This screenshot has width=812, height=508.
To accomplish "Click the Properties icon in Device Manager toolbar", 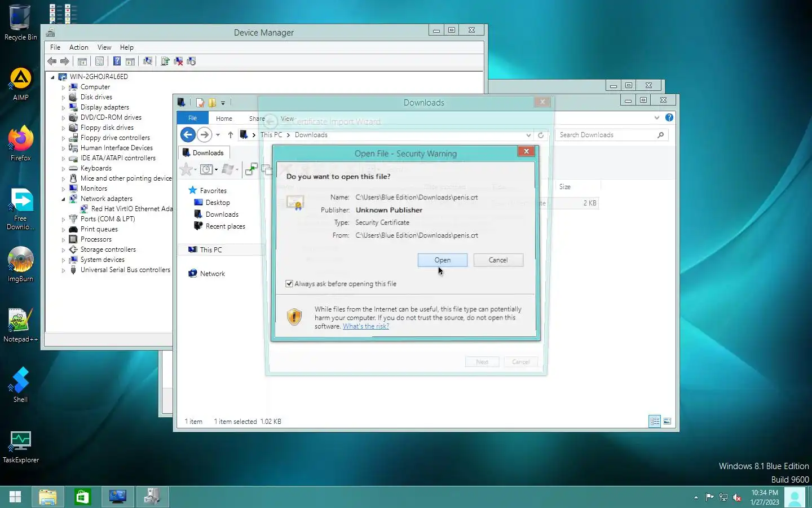I will [100, 62].
